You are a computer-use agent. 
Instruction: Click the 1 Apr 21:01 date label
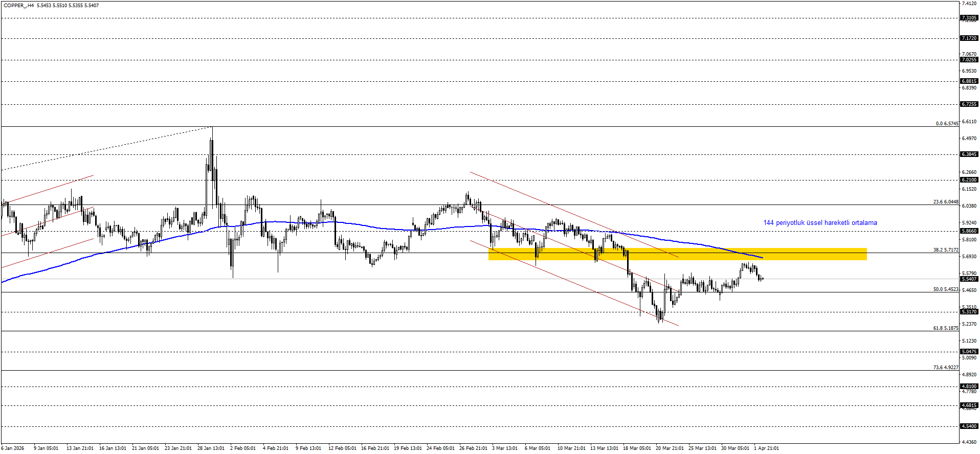tap(766, 448)
